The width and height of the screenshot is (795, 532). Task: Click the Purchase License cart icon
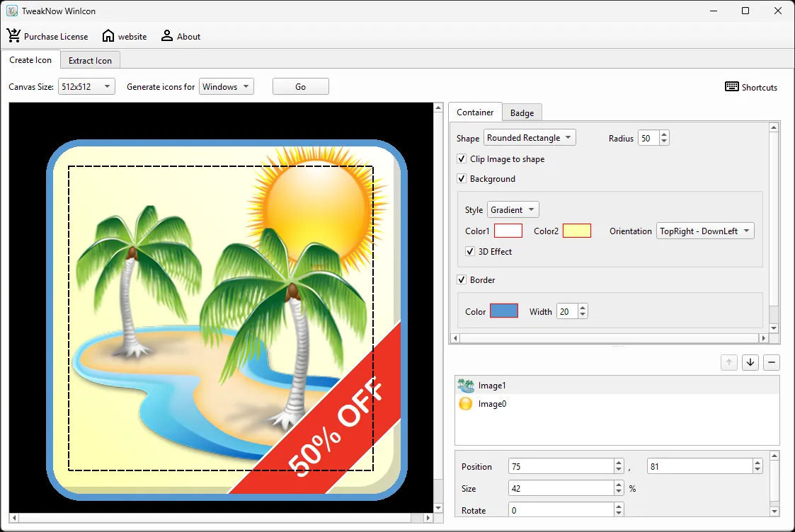click(13, 36)
